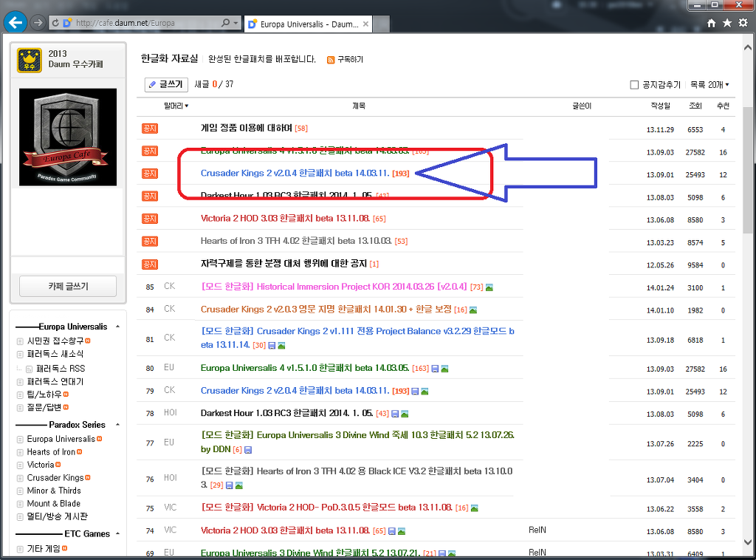Click the 카페 글쓰기 button
This screenshot has height=560, width=756.
coord(68,286)
